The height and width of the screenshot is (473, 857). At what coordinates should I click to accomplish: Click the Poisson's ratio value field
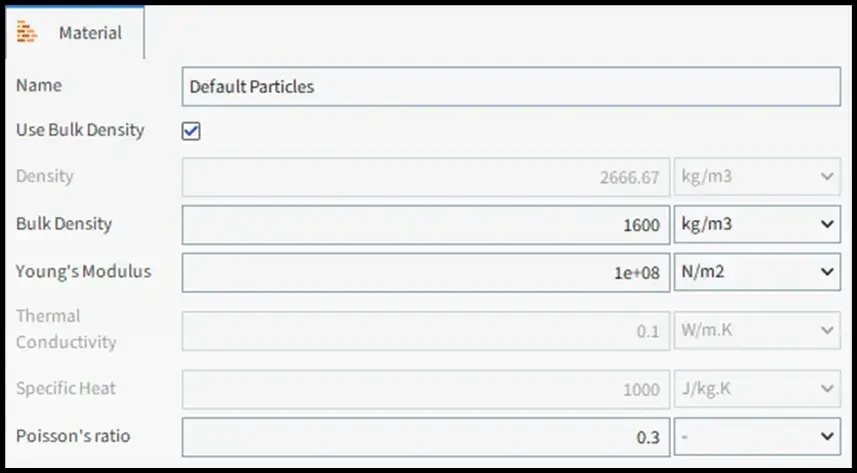click(x=426, y=437)
